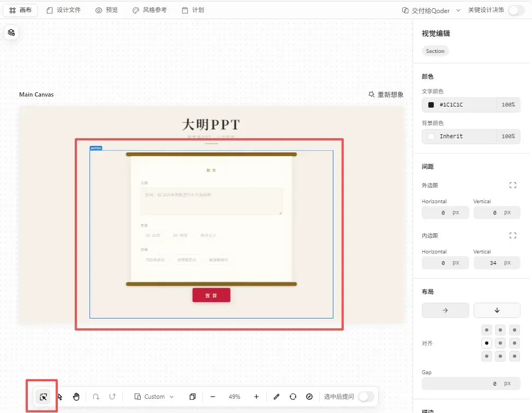The width and height of the screenshot is (532, 413).
Task: Select top-center alignment dot
Action: pos(500,330)
